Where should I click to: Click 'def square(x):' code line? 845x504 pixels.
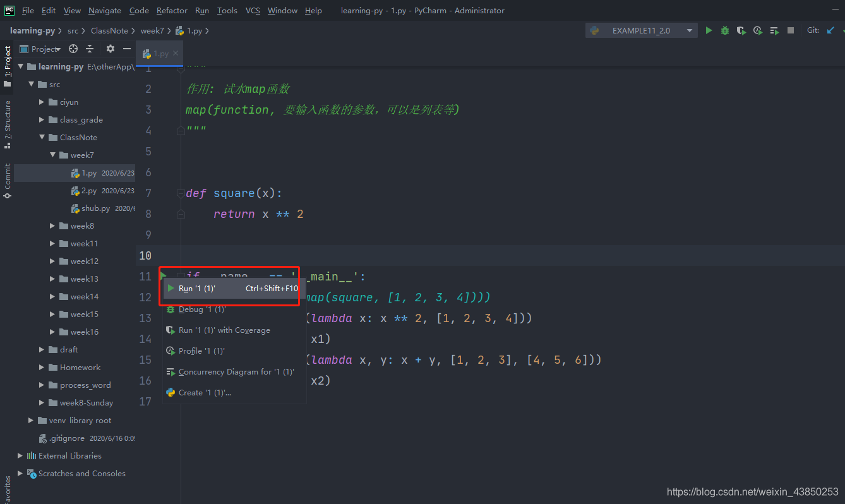pos(234,193)
